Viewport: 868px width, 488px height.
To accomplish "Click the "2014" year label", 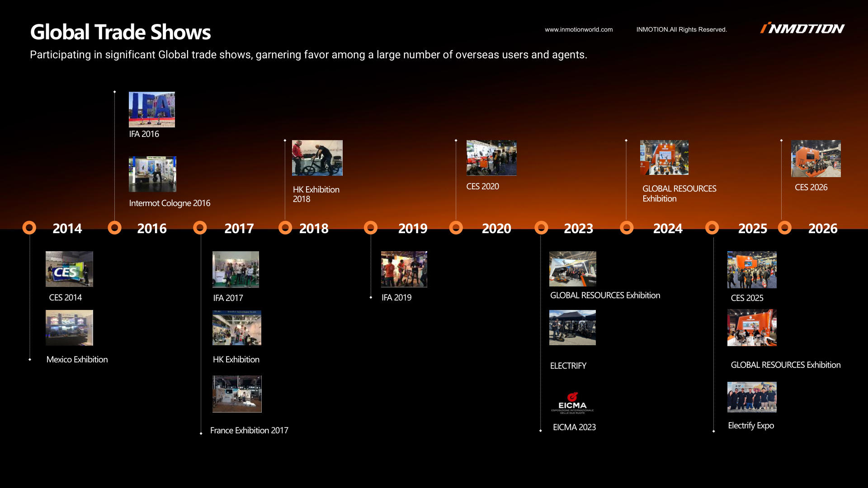I will coord(67,229).
